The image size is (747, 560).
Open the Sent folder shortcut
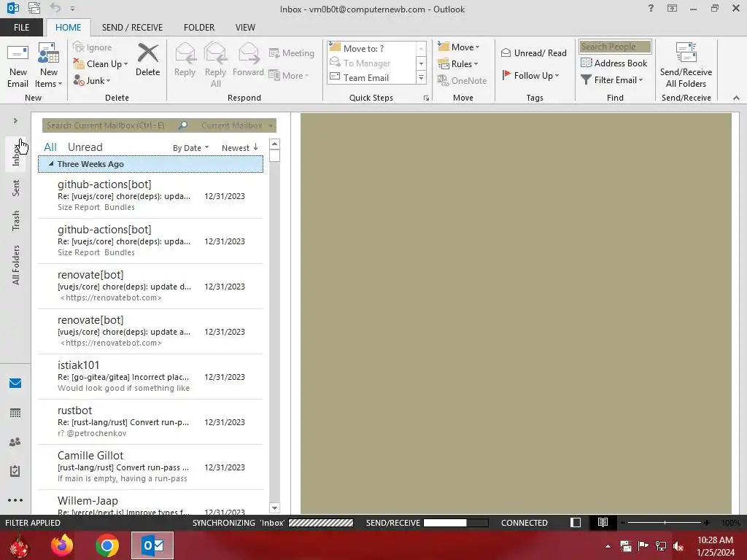[x=16, y=188]
